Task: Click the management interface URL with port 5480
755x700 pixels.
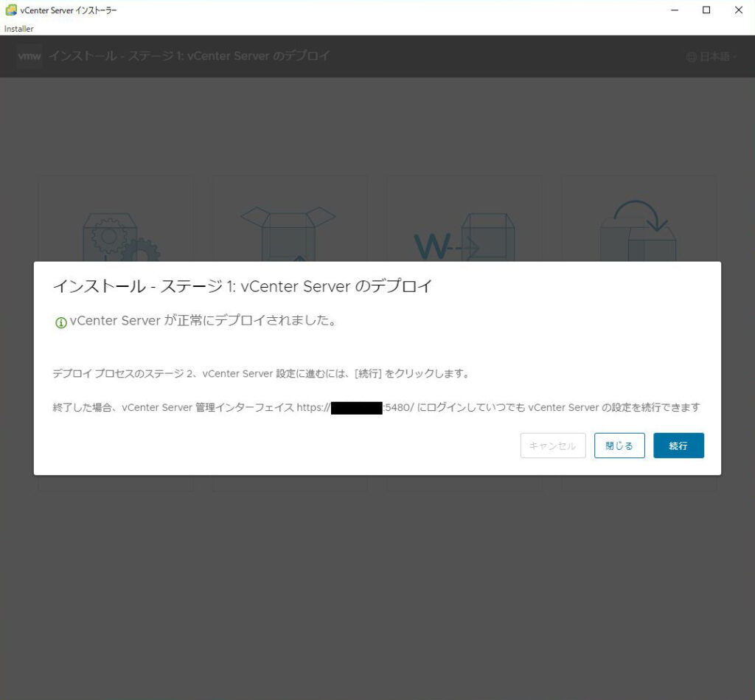Action: click(355, 408)
